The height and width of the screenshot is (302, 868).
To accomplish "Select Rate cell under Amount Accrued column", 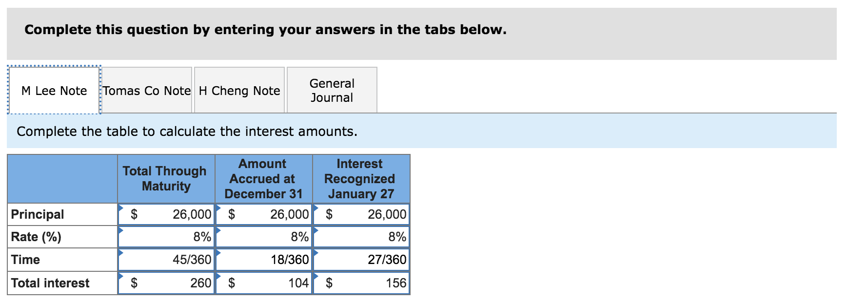I will point(264,237).
